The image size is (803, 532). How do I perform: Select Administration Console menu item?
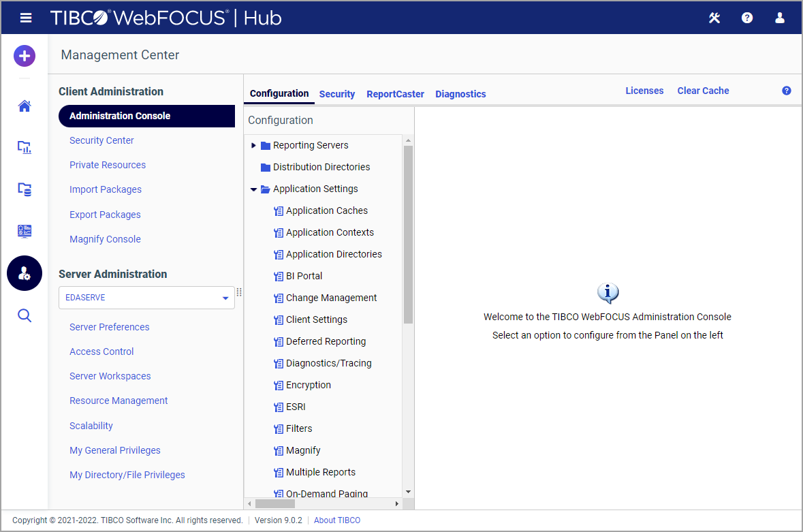[x=146, y=116]
